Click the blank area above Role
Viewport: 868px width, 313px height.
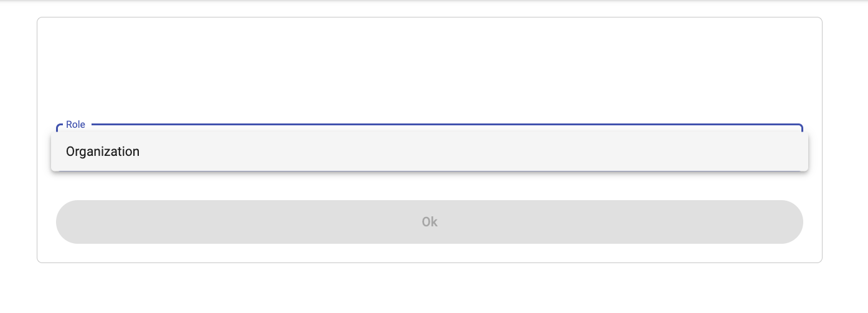tap(429, 69)
